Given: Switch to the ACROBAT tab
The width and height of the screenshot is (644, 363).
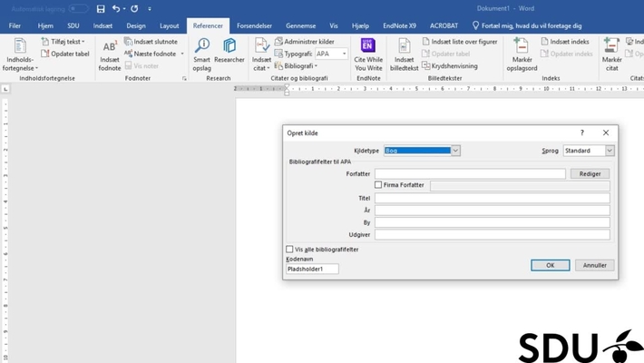Looking at the screenshot, I should click(x=444, y=26).
